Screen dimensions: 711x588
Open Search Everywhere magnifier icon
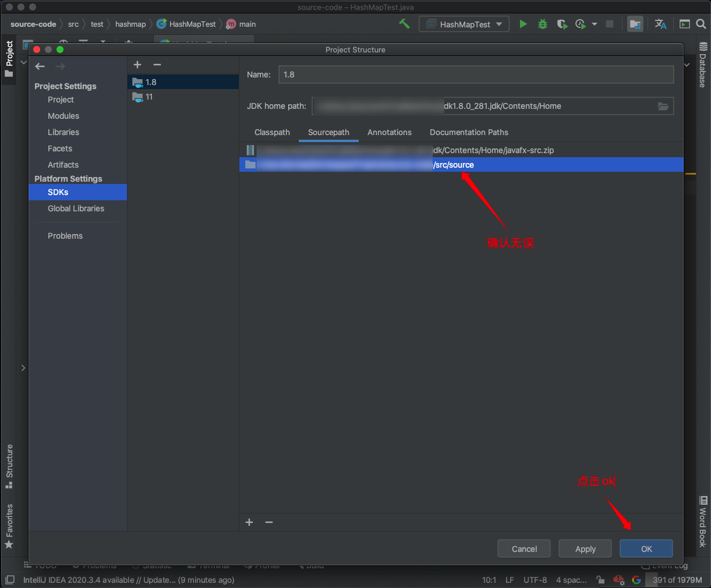[701, 24]
